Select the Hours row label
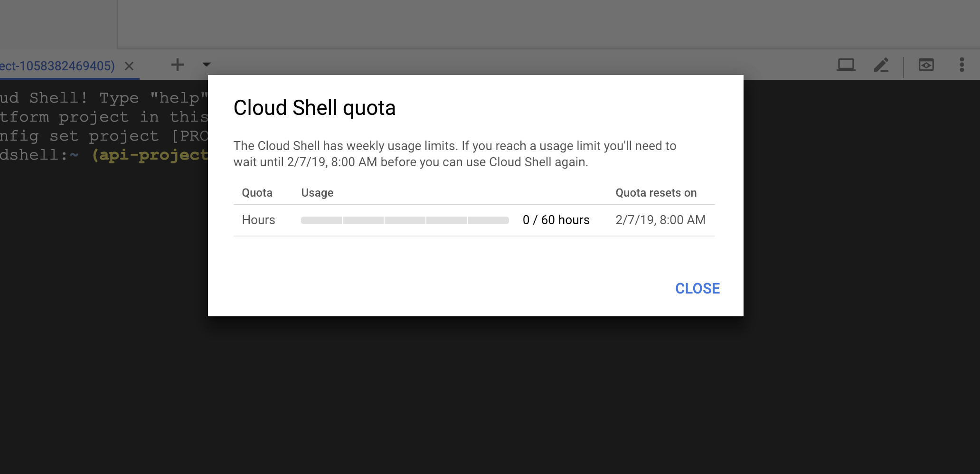This screenshot has height=474, width=980. (x=258, y=220)
